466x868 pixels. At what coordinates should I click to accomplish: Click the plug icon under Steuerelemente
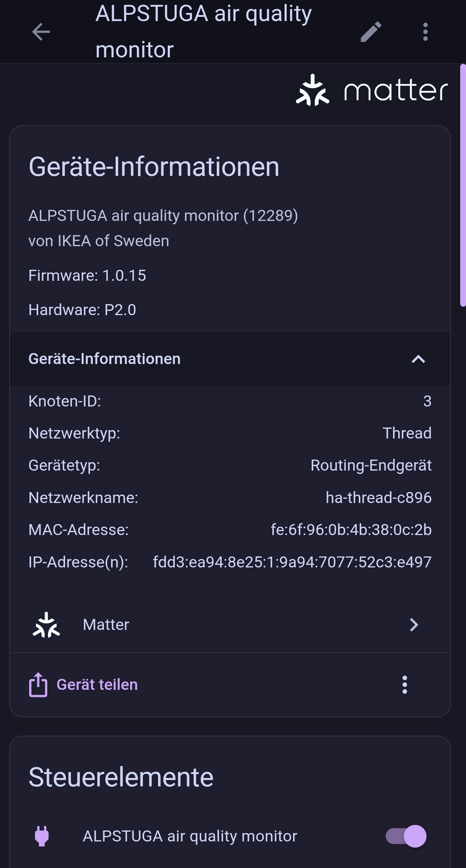tap(42, 836)
